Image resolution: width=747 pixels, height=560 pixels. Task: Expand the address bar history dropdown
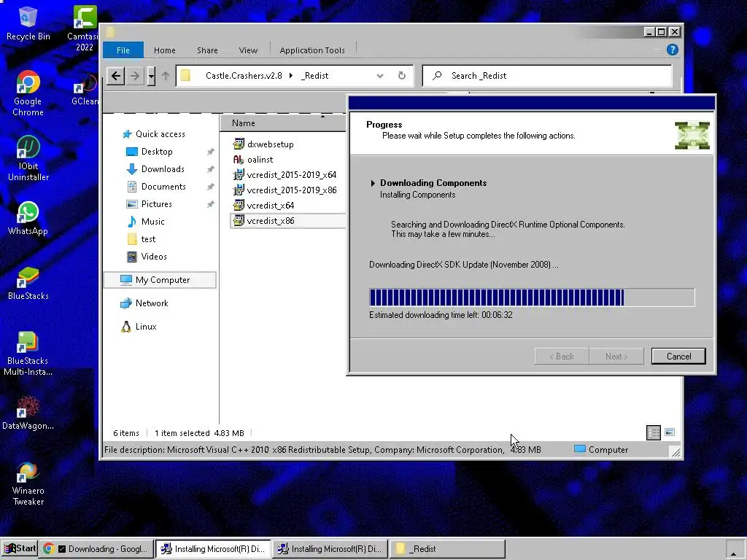tap(379, 76)
